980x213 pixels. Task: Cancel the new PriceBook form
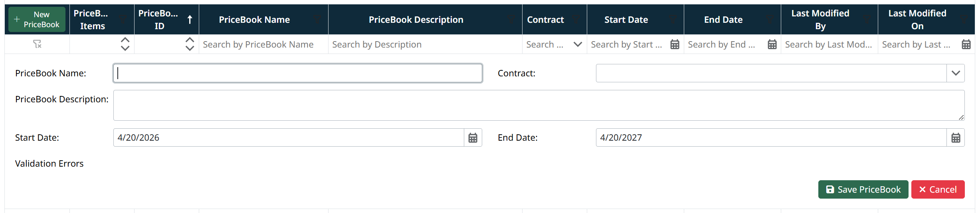point(938,189)
